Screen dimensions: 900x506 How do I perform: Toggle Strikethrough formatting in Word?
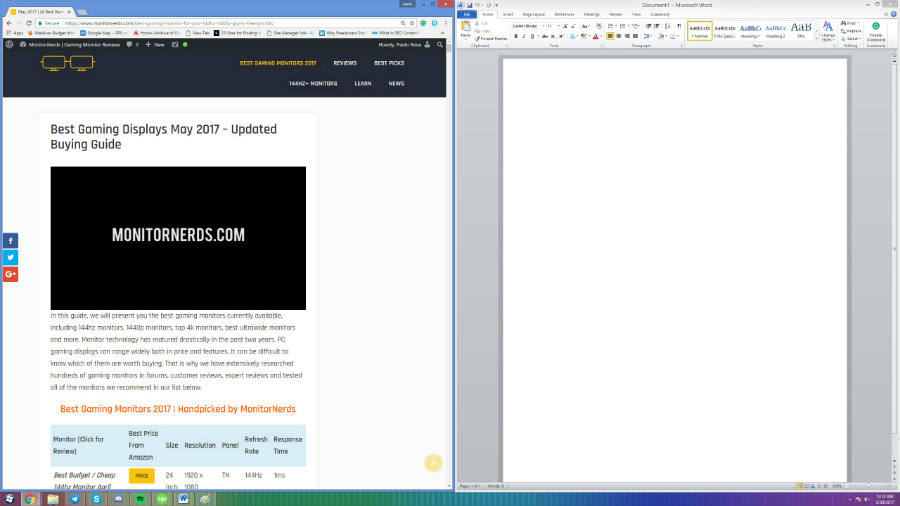[544, 36]
